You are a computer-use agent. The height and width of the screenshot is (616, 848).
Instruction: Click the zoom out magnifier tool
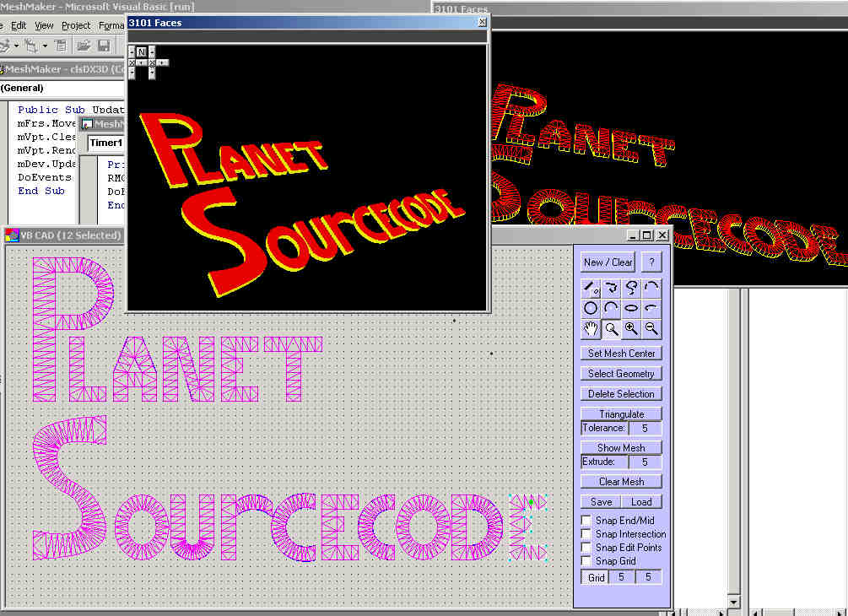click(651, 329)
